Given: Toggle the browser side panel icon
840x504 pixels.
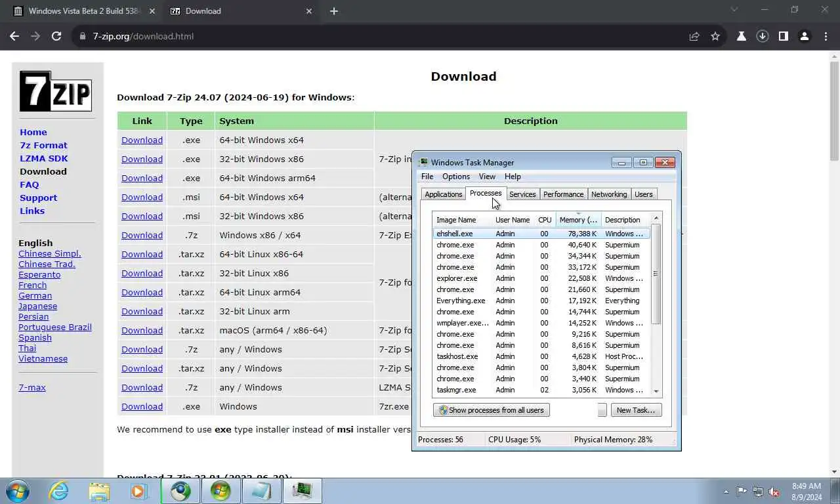Looking at the screenshot, I should pyautogui.click(x=784, y=36).
